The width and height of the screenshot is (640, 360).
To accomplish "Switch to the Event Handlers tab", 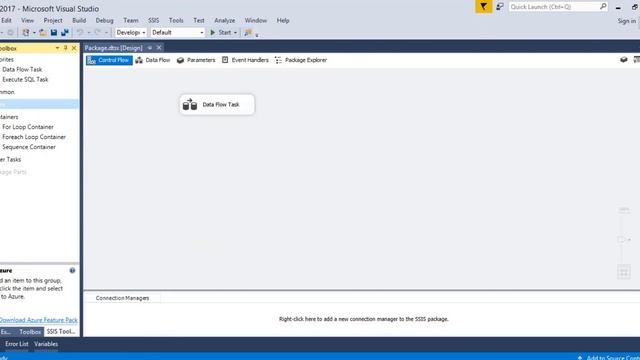I will pyautogui.click(x=245, y=60).
